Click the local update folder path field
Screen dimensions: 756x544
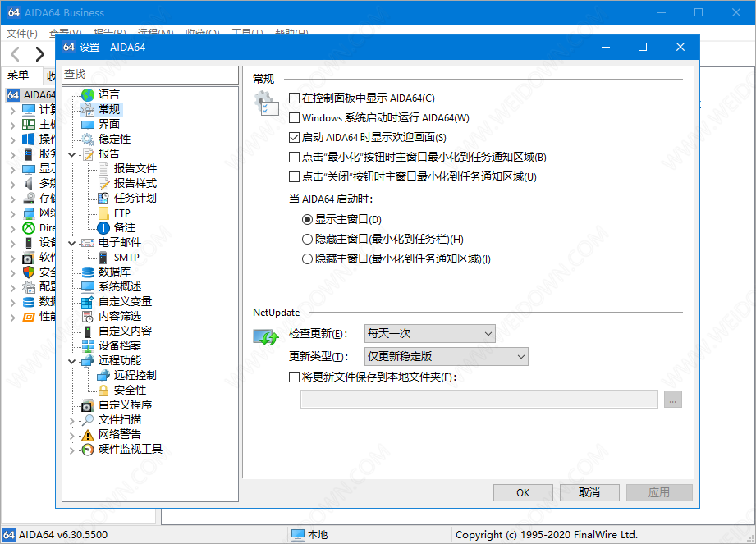point(479,400)
